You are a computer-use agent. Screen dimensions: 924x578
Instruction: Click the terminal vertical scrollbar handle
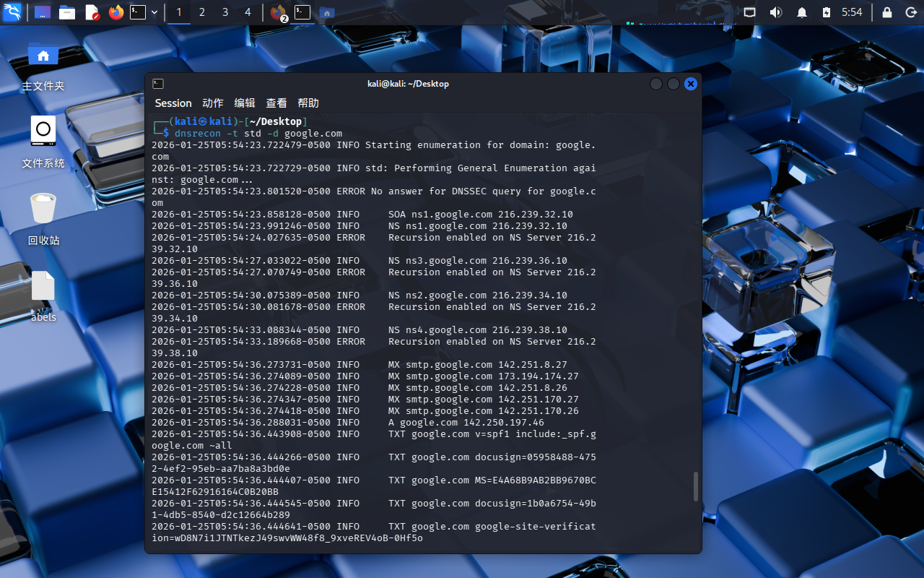pos(696,486)
